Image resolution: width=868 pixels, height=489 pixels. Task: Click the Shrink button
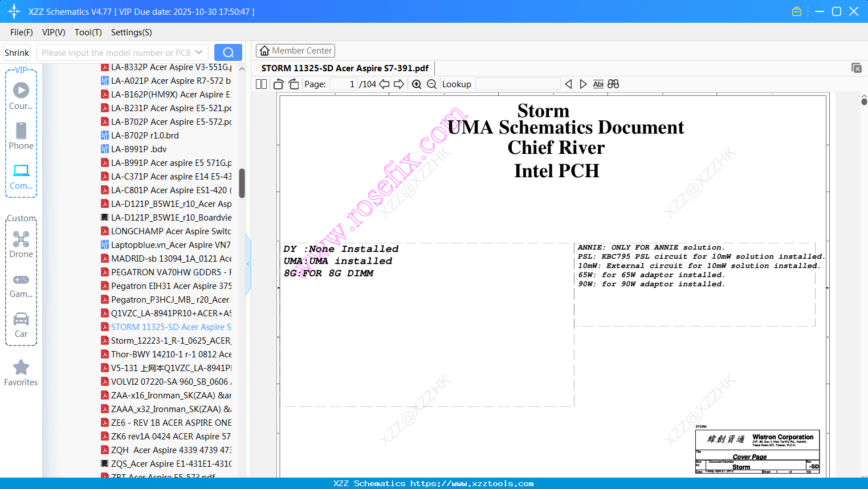point(17,52)
